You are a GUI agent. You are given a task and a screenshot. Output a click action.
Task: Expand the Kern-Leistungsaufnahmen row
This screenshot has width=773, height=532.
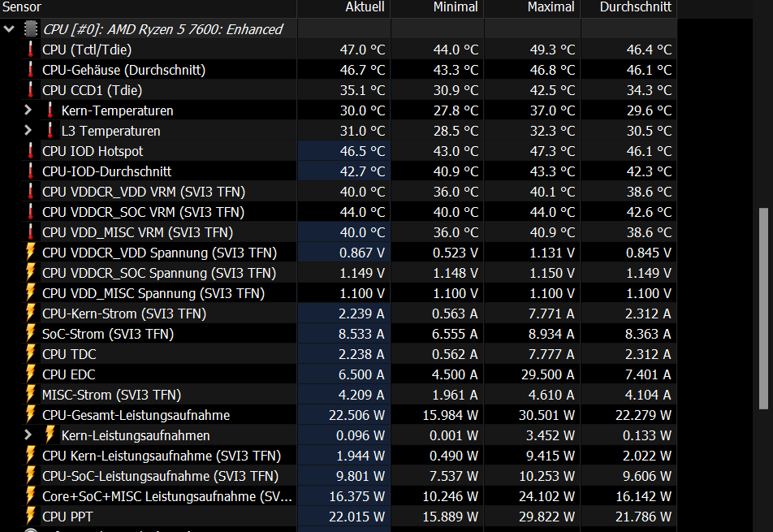tap(28, 435)
